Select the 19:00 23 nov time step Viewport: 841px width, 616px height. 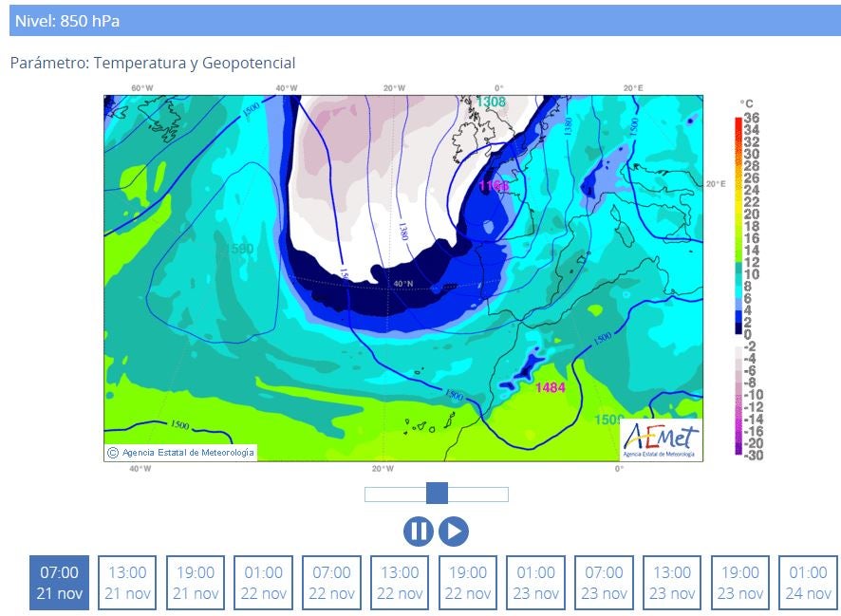[x=740, y=583]
